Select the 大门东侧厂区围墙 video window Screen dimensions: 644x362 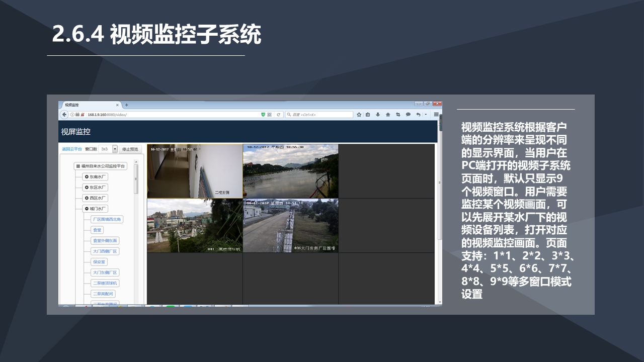pos(291,225)
